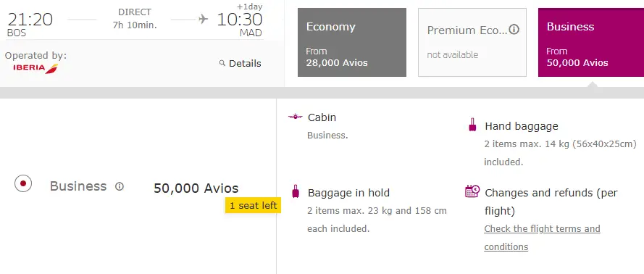Viewport: 644px width, 274px height.
Task: Open Check the flight terms and conditions
Action: coord(542,238)
